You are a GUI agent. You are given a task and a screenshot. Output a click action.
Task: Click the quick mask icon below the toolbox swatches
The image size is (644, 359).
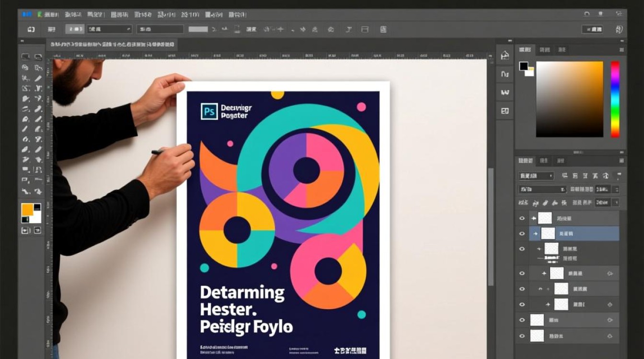pos(26,231)
